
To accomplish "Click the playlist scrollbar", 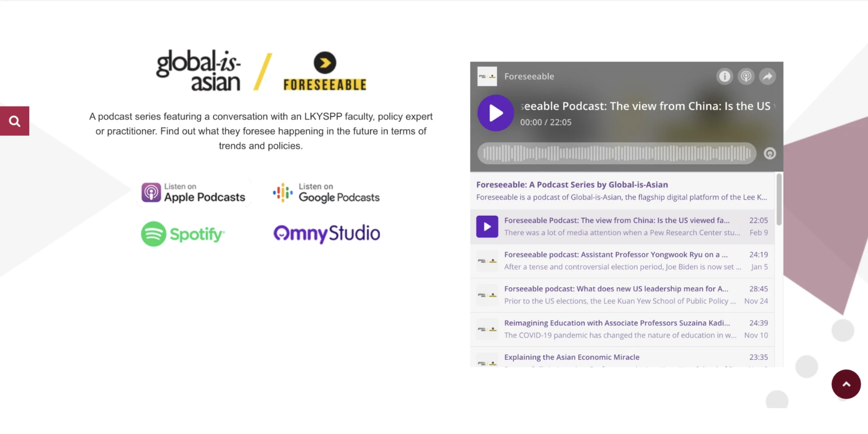I will coord(779,199).
